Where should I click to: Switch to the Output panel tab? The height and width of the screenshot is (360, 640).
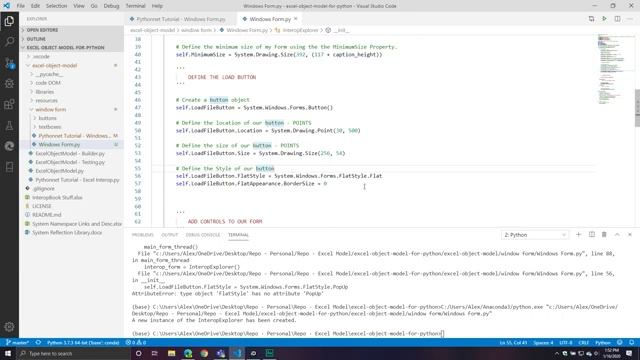pos(169,235)
